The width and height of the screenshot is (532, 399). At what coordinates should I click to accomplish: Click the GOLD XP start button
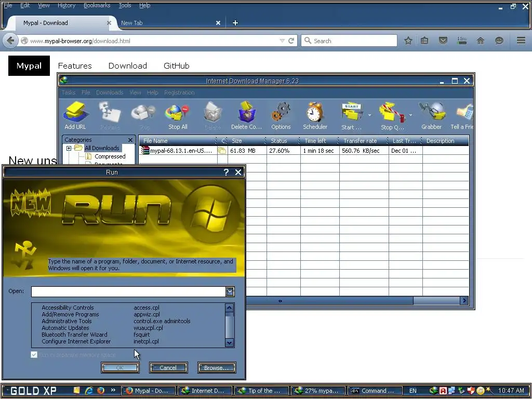tap(33, 391)
